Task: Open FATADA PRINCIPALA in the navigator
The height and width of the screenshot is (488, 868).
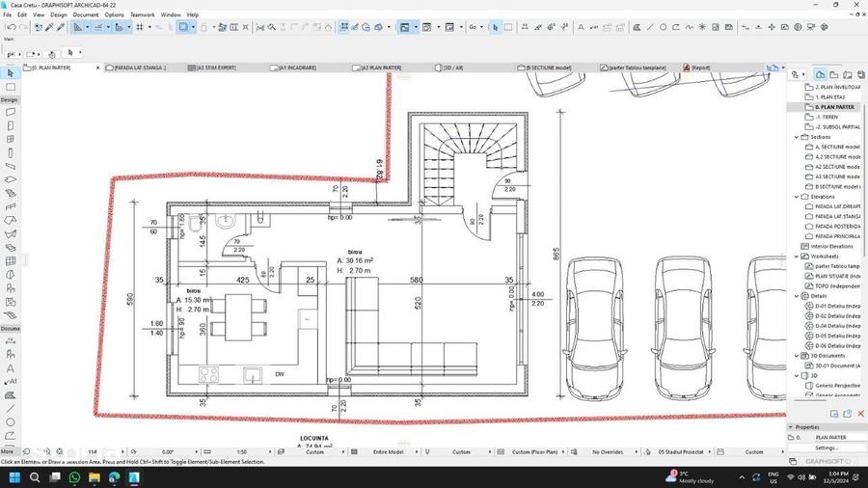Action: click(x=837, y=237)
